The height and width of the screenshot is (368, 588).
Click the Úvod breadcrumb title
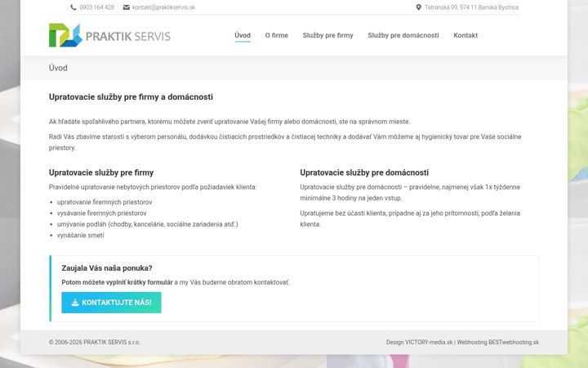[x=58, y=68]
